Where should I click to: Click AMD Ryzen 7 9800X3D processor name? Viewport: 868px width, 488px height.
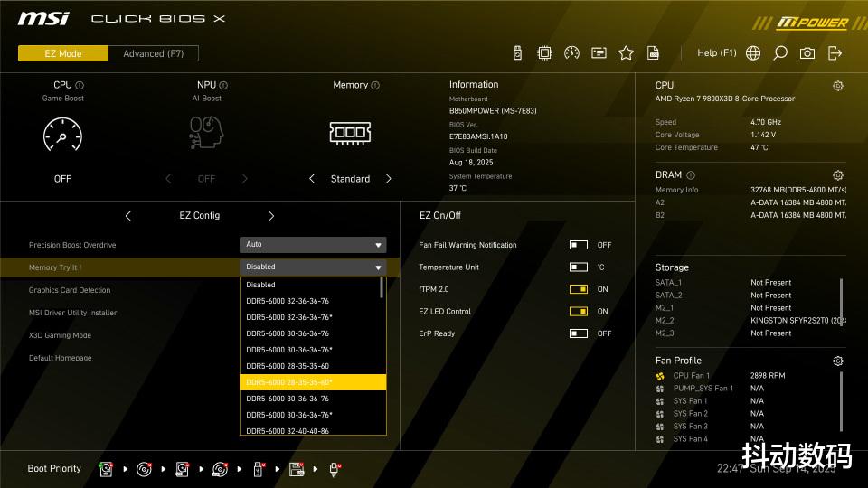pos(724,99)
